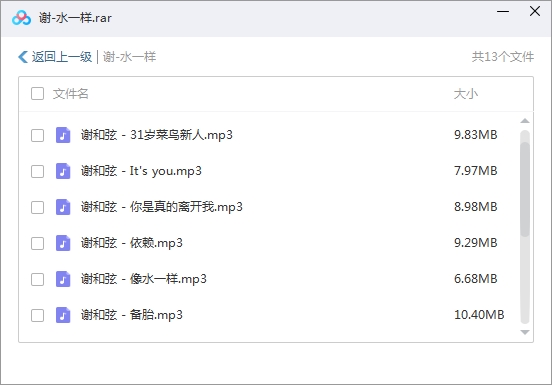552x385 pixels.
Task: Click the 7.97MB size value
Action: point(476,171)
